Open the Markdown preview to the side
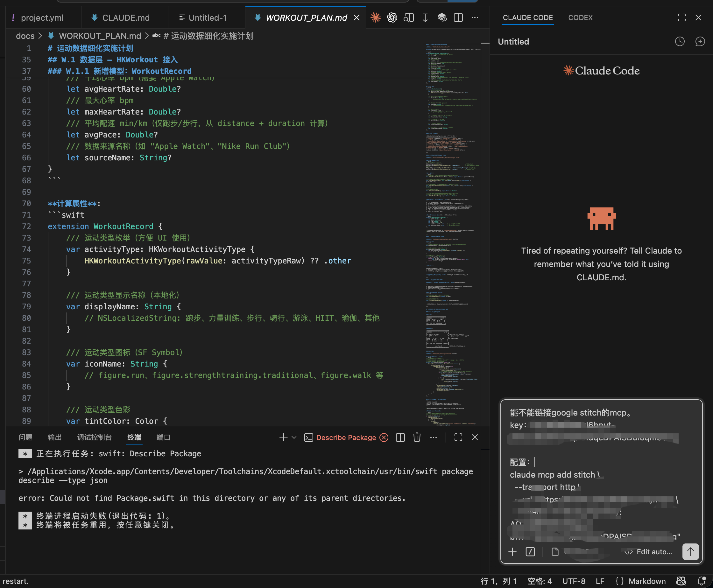 click(409, 17)
